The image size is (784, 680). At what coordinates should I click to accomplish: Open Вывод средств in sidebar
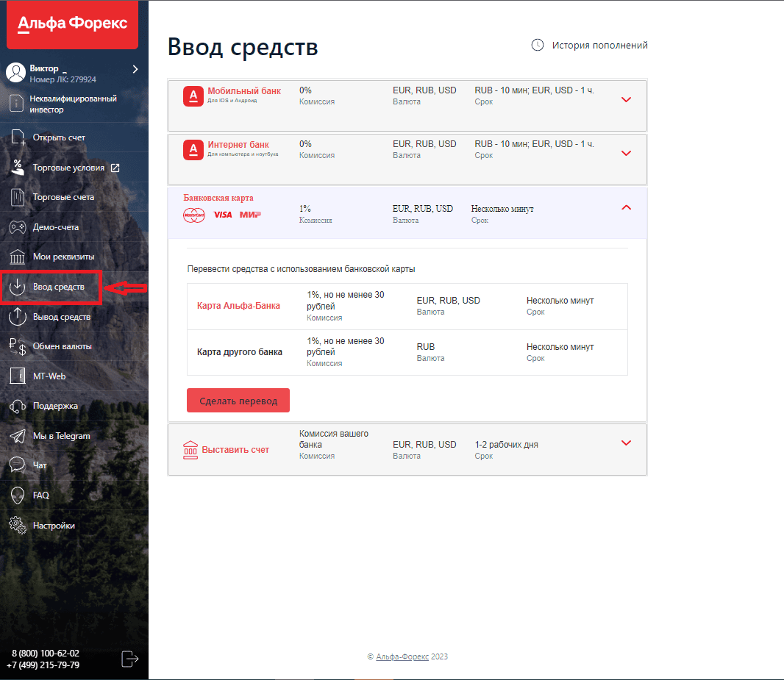[x=62, y=317]
